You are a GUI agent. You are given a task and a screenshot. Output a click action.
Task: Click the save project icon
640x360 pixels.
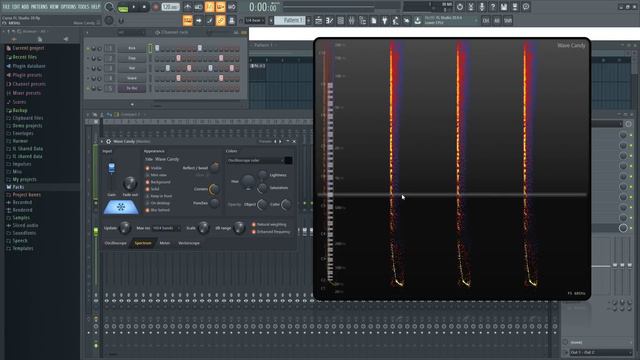504,7
